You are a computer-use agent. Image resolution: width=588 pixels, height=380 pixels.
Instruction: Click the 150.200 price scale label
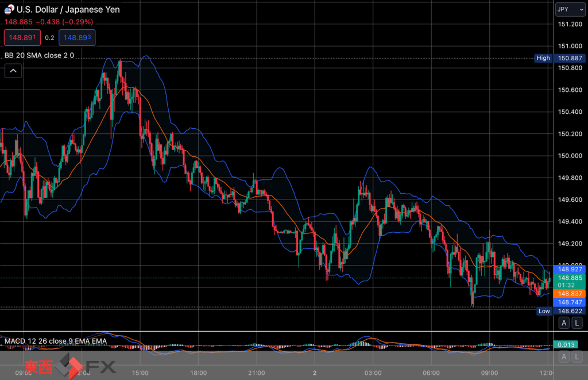570,134
